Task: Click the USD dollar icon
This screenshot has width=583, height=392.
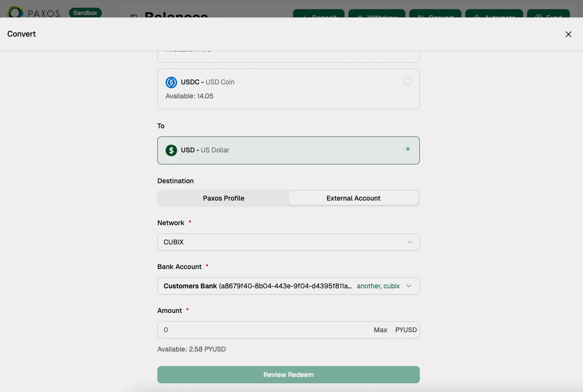Action: coord(171,150)
